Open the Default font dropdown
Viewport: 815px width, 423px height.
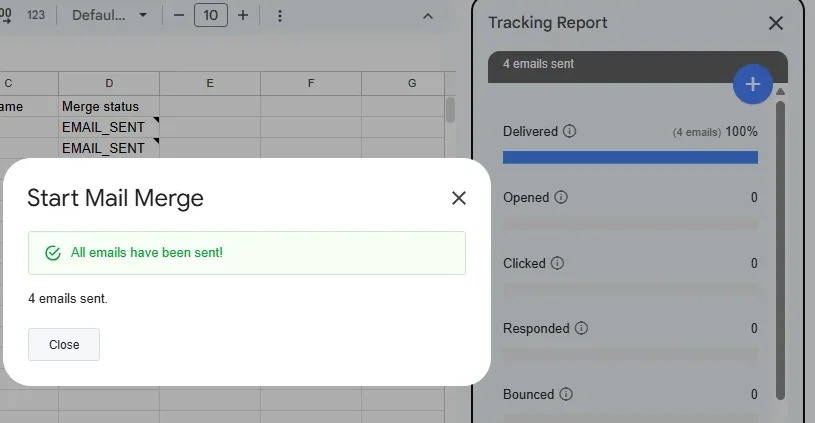109,16
